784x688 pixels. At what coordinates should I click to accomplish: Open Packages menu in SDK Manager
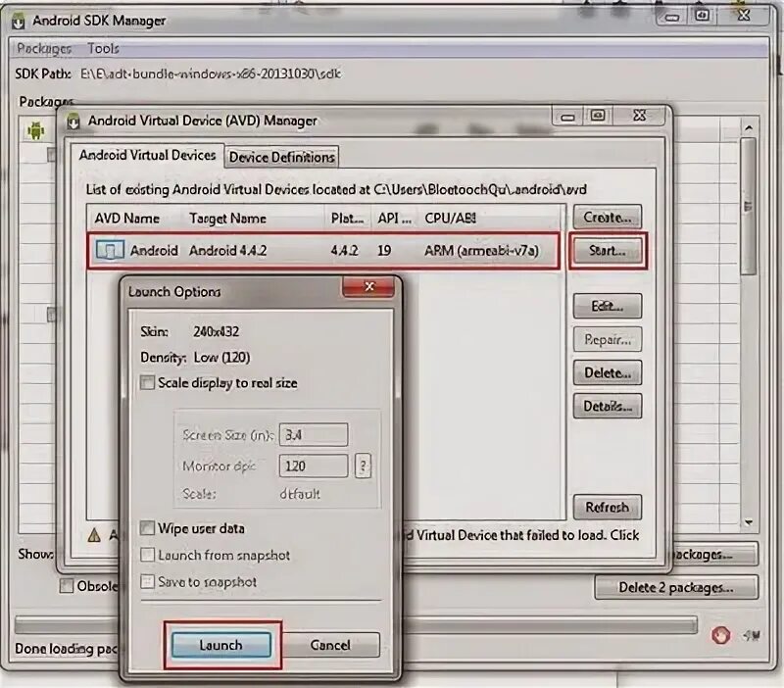[x=44, y=48]
